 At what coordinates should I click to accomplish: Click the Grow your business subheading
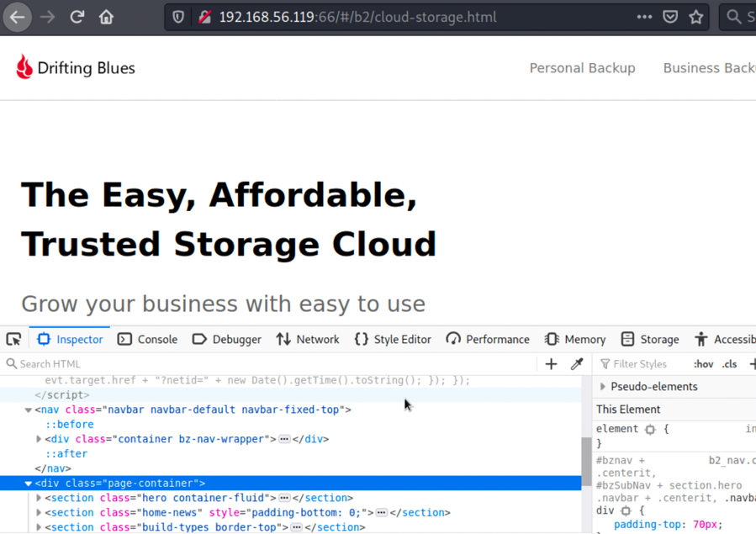(x=223, y=304)
